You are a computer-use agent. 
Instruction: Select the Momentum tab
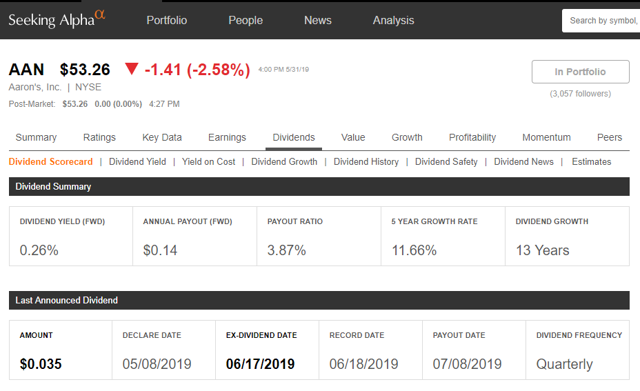coord(546,138)
